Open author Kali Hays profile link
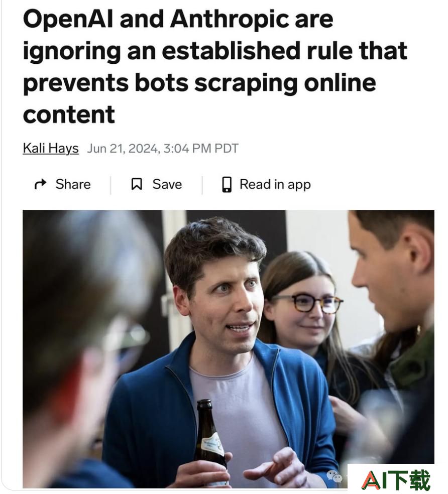Image resolution: width=448 pixels, height=494 pixels. click(x=51, y=148)
